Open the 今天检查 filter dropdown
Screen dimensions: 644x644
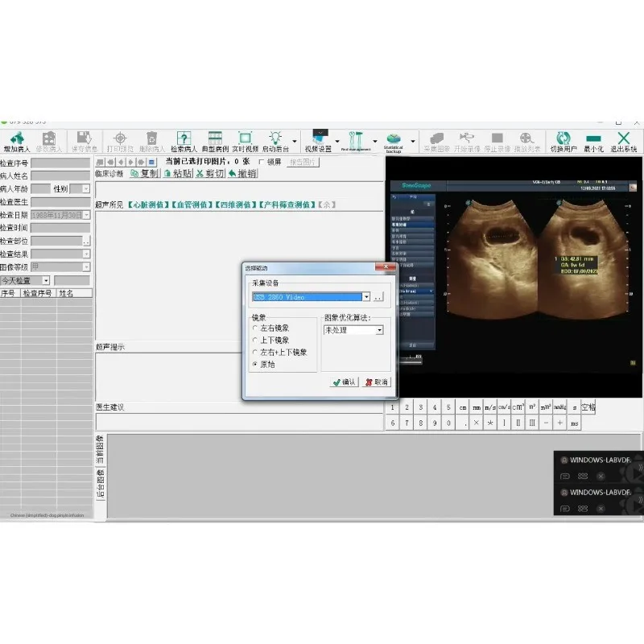(46, 280)
